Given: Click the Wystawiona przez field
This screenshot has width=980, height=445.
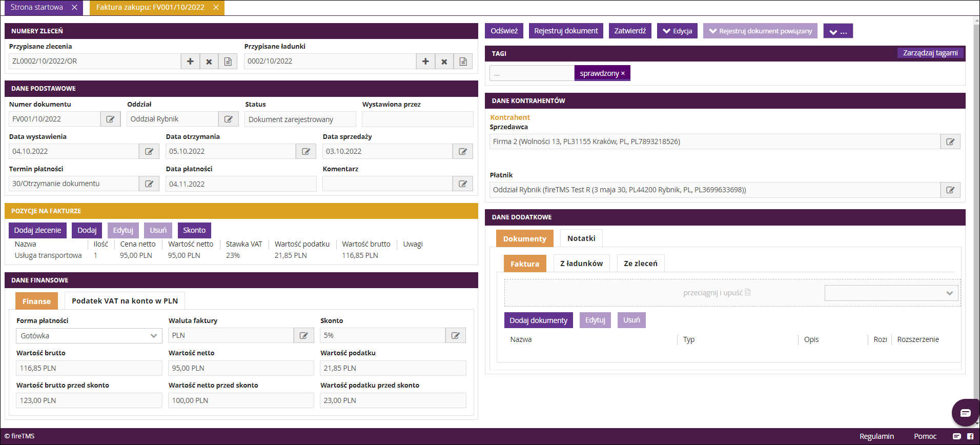Looking at the screenshot, I should tap(418, 119).
